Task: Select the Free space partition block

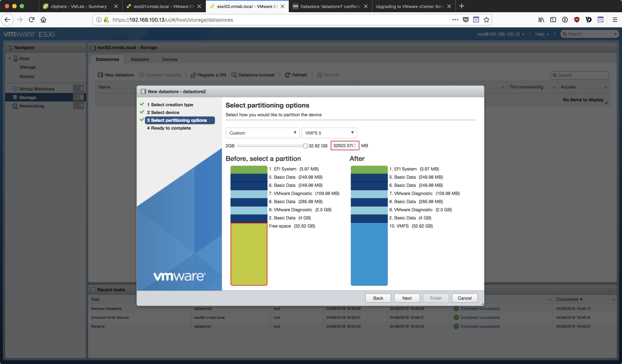Action: pos(249,254)
